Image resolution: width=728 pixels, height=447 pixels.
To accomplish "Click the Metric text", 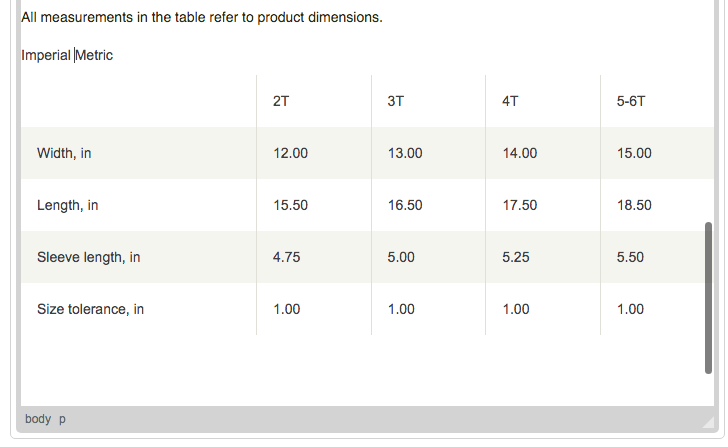I will (94, 55).
